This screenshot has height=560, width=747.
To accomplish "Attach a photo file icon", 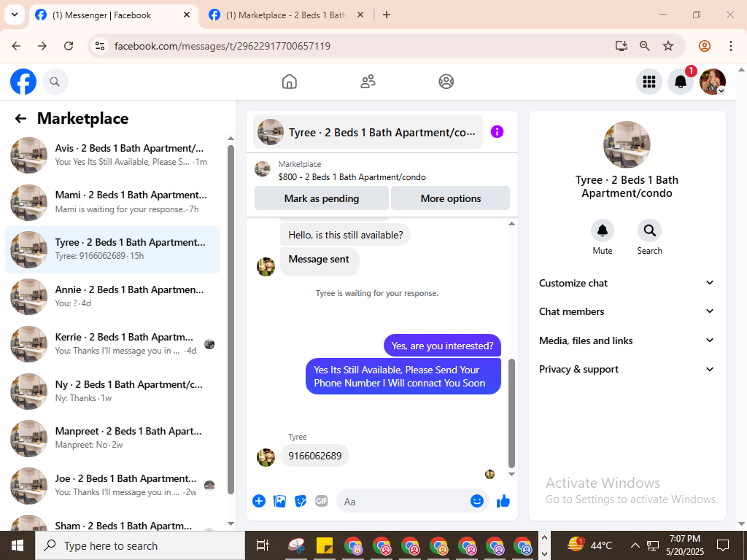I will pyautogui.click(x=279, y=501).
